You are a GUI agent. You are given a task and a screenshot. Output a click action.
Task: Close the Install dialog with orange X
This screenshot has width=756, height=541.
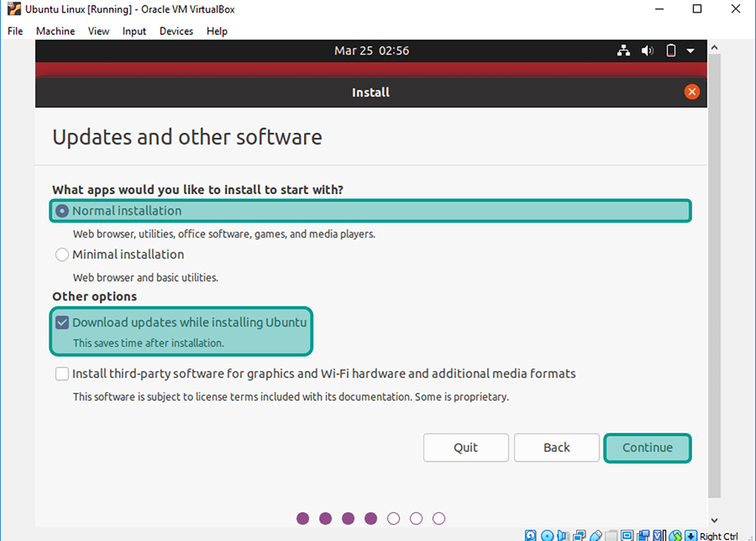tap(692, 91)
